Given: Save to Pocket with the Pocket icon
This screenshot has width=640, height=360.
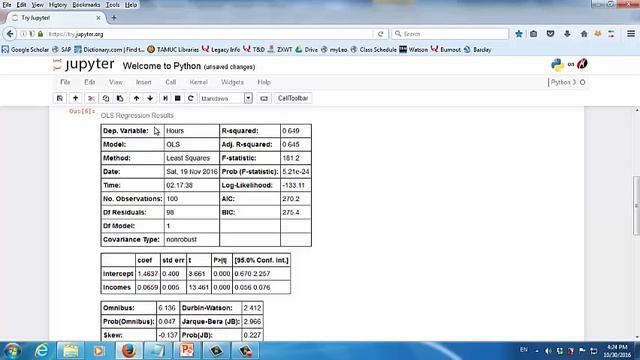Looking at the screenshot, I should 550,34.
